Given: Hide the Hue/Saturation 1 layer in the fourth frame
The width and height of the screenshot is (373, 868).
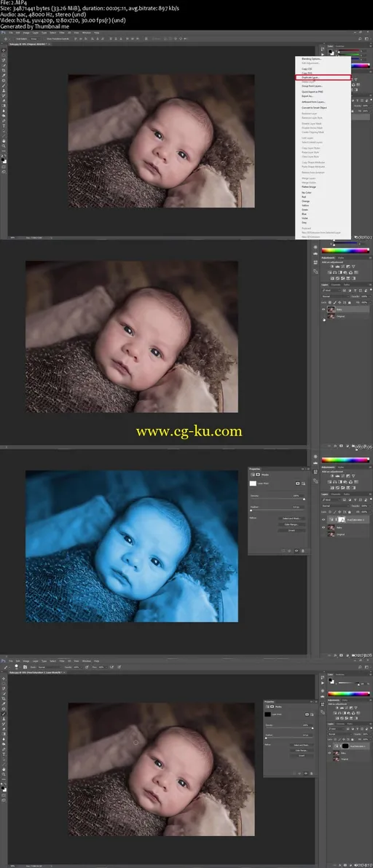Looking at the screenshot, I should (x=329, y=746).
